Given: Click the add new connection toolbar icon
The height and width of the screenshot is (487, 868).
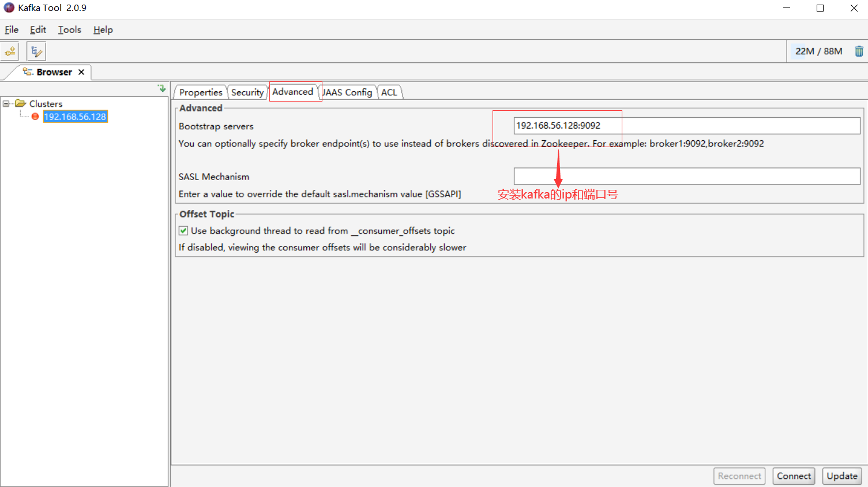Looking at the screenshot, I should (x=10, y=51).
